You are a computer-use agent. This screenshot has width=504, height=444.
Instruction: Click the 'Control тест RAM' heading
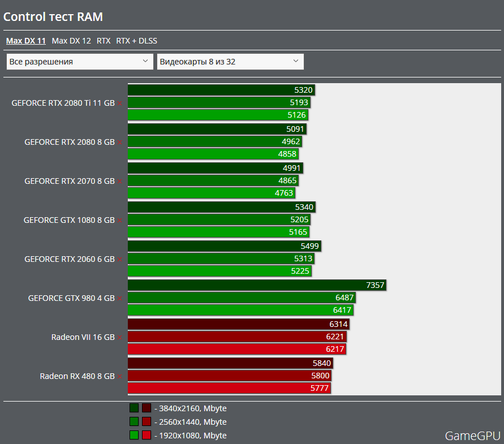(x=53, y=17)
